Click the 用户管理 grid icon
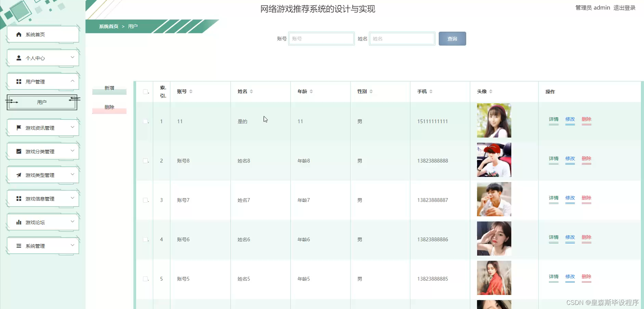644x309 pixels. (18, 81)
